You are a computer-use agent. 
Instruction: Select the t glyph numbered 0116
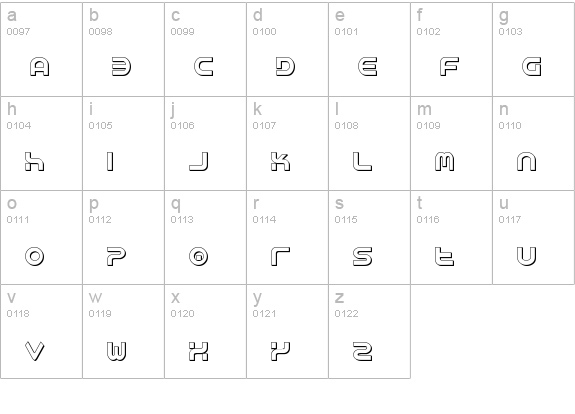[x=444, y=256]
